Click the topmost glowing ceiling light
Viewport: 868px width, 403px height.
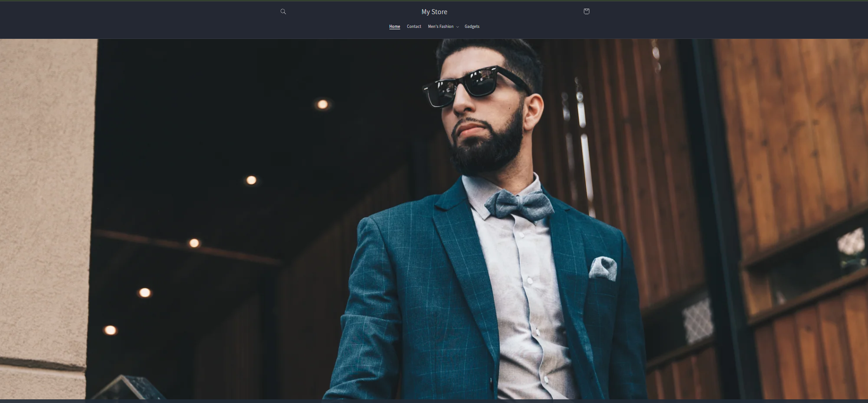pyautogui.click(x=323, y=104)
